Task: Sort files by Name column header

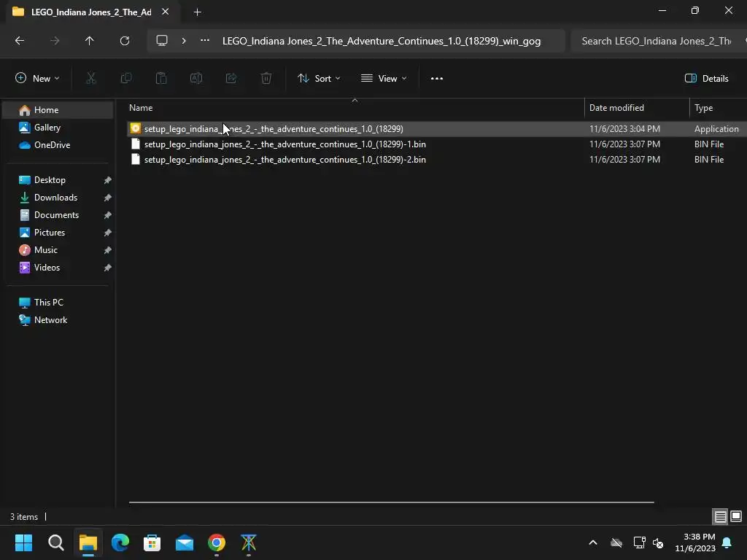Action: pos(355,108)
